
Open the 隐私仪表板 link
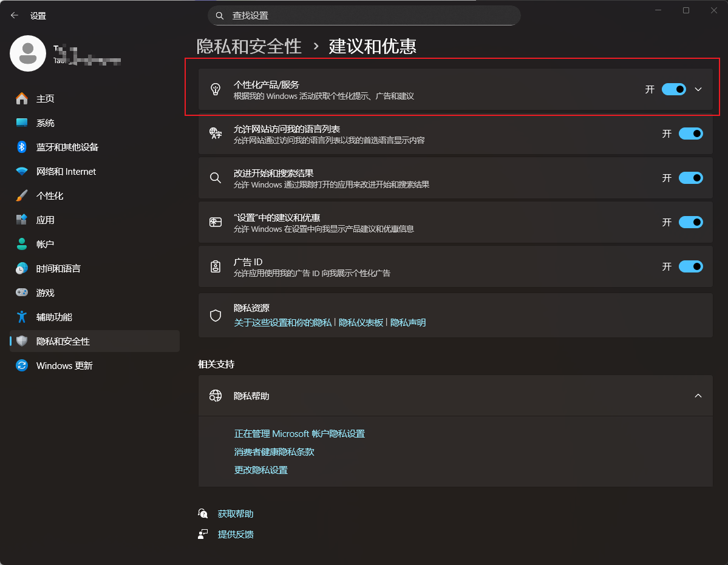coord(361,322)
